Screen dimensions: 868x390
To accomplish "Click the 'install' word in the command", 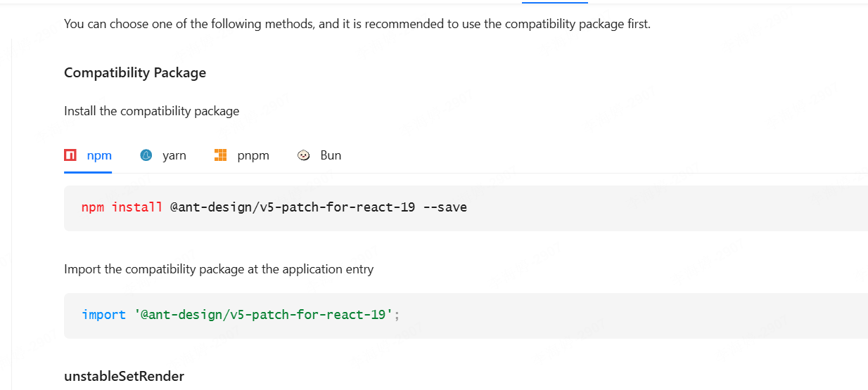I will 137,207.
